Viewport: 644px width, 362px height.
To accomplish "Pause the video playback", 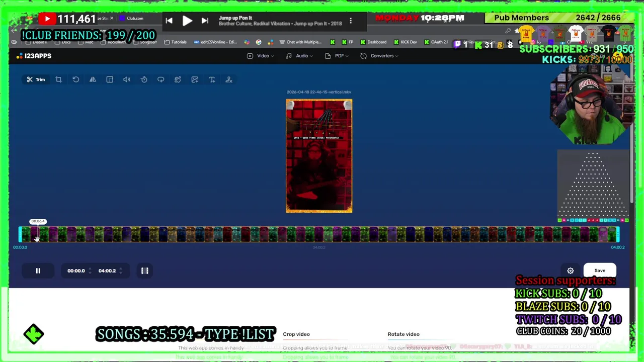I will coord(38,270).
